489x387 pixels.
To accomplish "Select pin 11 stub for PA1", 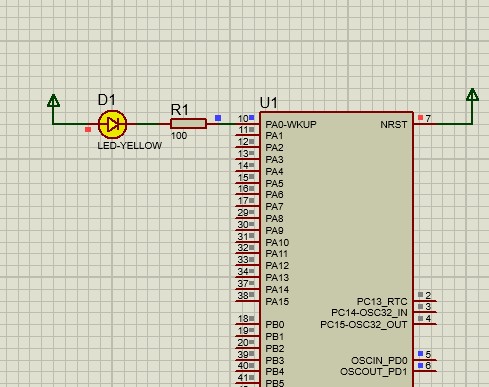I will (247, 135).
